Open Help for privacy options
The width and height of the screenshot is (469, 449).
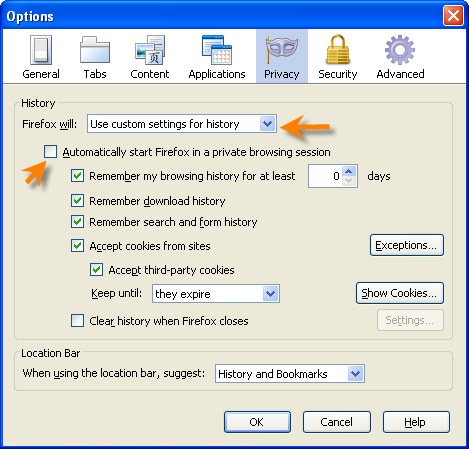click(416, 422)
